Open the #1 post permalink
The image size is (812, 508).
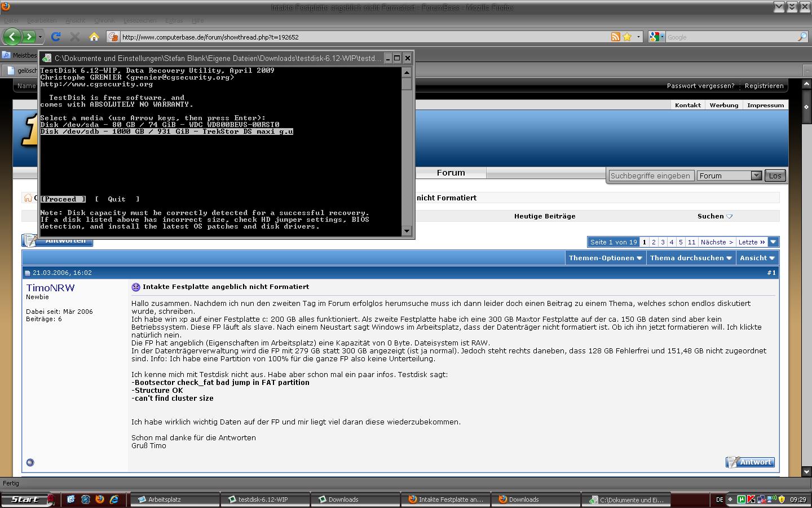point(771,273)
